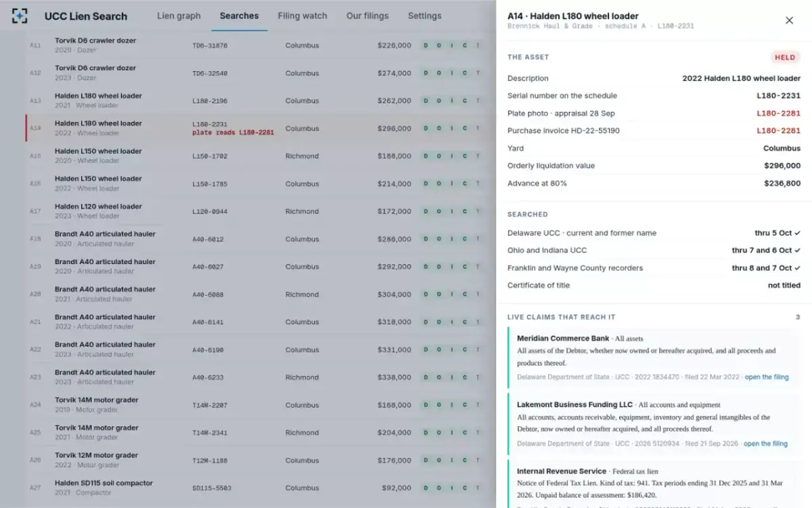This screenshot has height=508, width=812.
Task: Click serial L150-1702 in row A15
Action: (210, 156)
